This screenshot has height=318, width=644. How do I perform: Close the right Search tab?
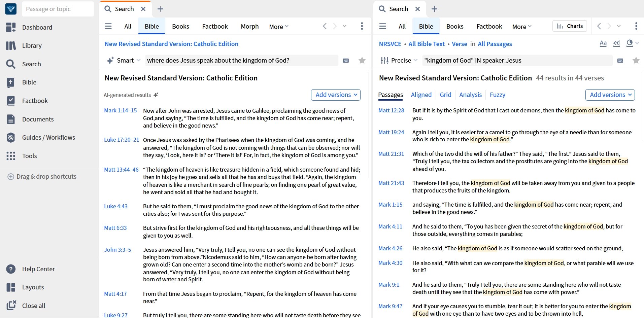click(x=418, y=9)
